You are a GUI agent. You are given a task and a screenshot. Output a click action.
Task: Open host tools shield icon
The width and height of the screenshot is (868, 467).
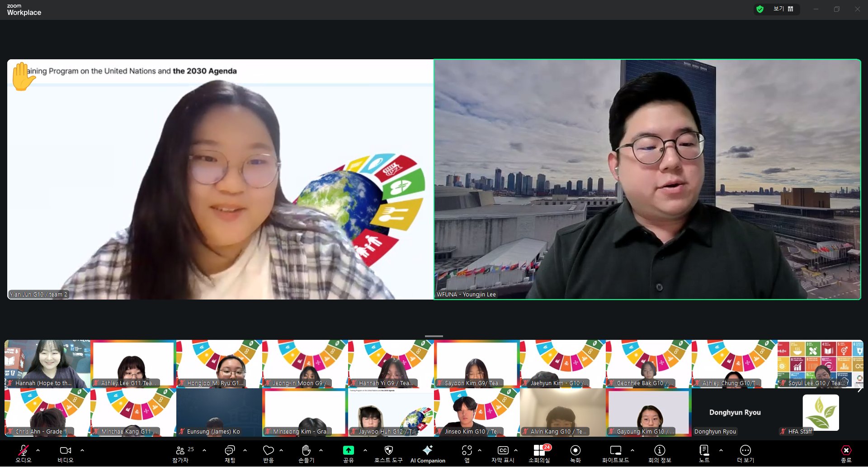(388, 450)
